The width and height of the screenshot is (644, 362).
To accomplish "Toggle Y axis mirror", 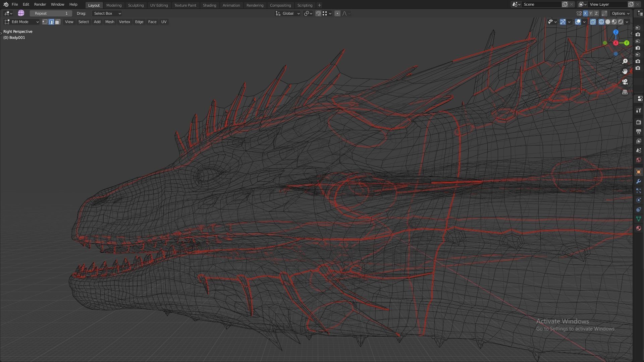I will (591, 13).
